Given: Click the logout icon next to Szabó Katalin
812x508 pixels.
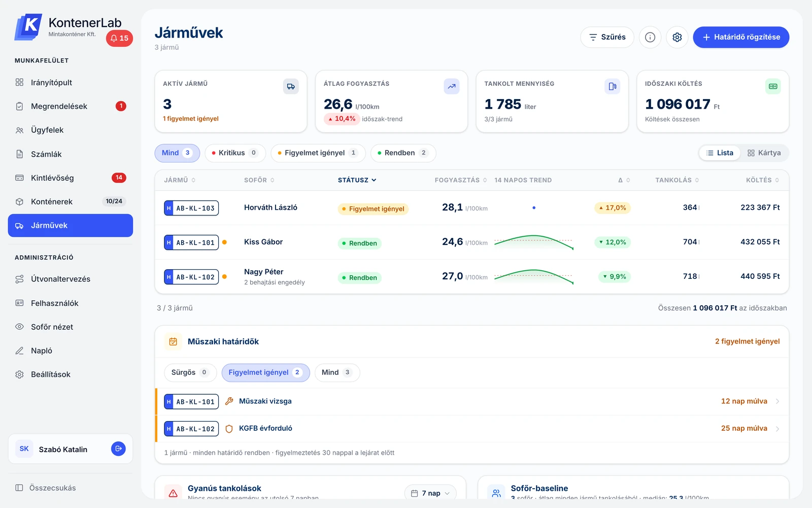Looking at the screenshot, I should pyautogui.click(x=118, y=449).
